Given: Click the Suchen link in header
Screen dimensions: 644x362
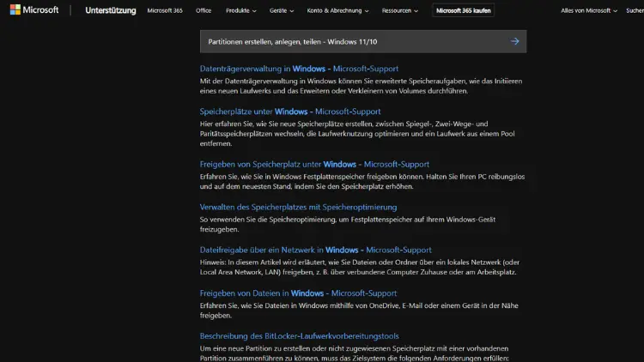Looking at the screenshot, I should [635, 10].
